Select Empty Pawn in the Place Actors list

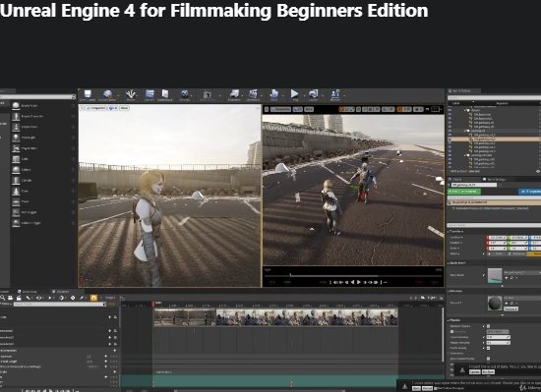(43, 127)
